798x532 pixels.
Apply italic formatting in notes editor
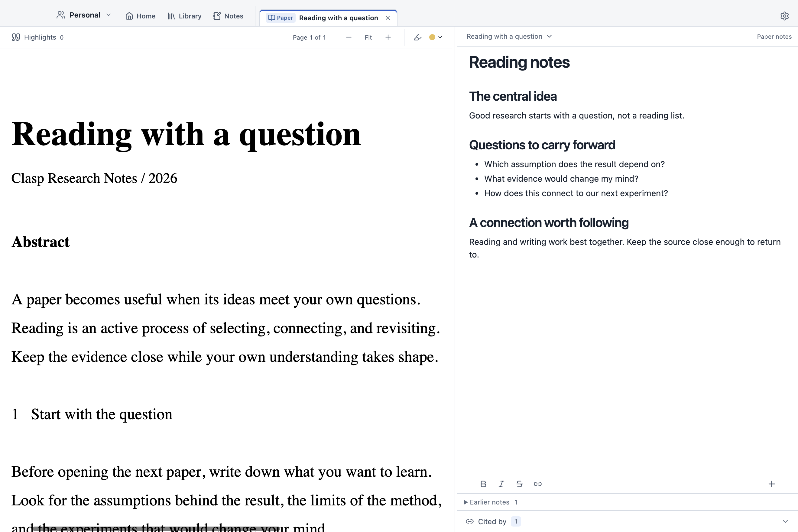tap(501, 484)
